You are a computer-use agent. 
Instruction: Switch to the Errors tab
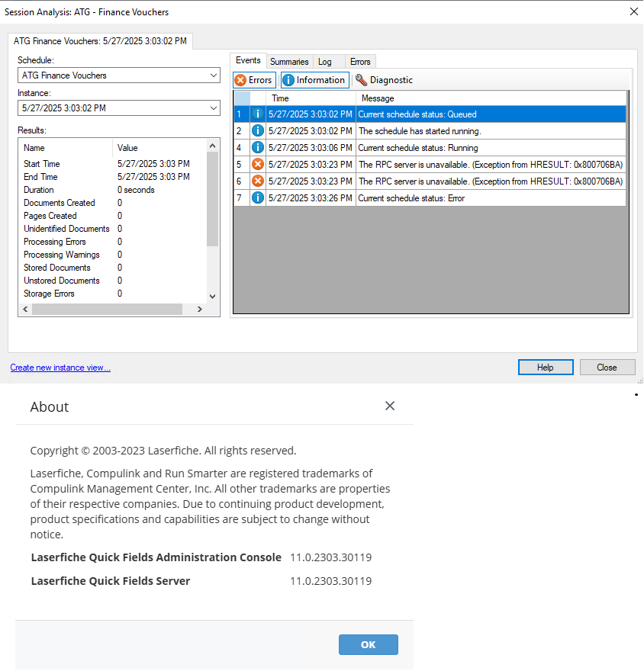pos(360,62)
